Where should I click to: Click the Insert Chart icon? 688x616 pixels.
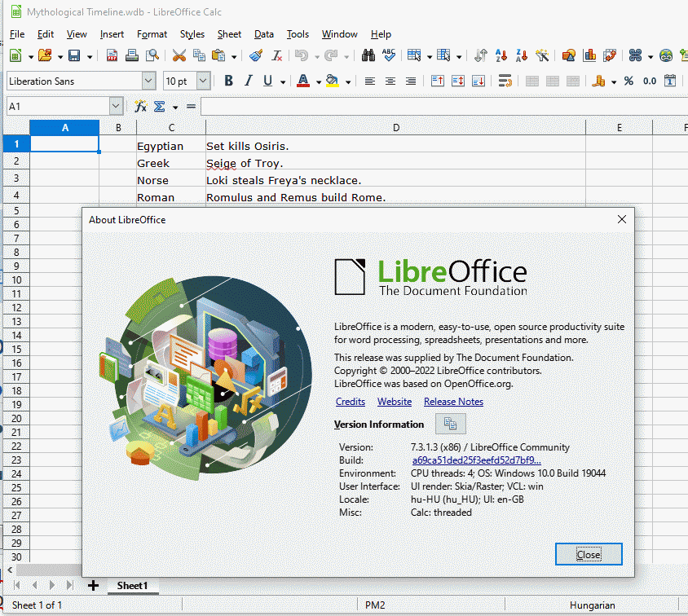click(x=589, y=55)
